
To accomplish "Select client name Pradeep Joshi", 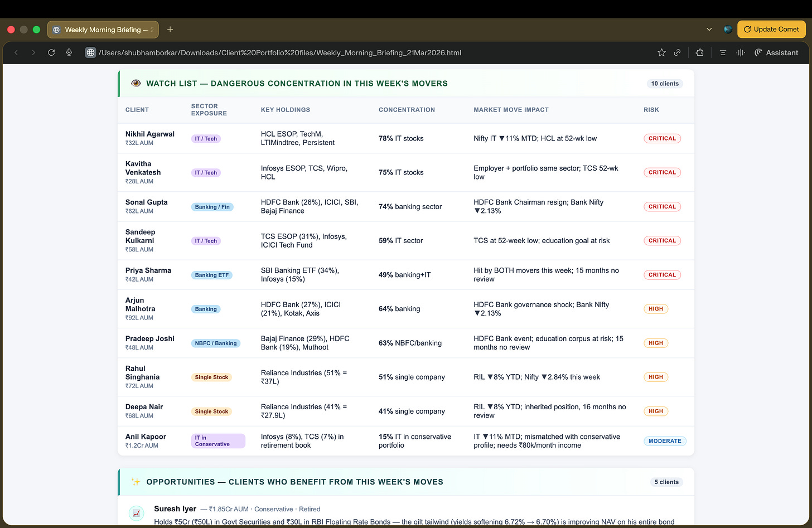I will click(x=150, y=338).
